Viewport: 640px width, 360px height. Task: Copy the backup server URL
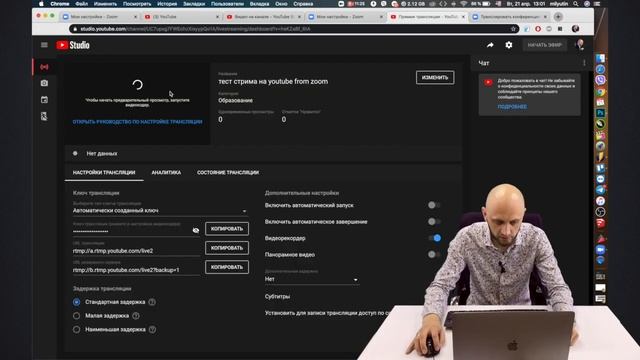[x=227, y=267]
